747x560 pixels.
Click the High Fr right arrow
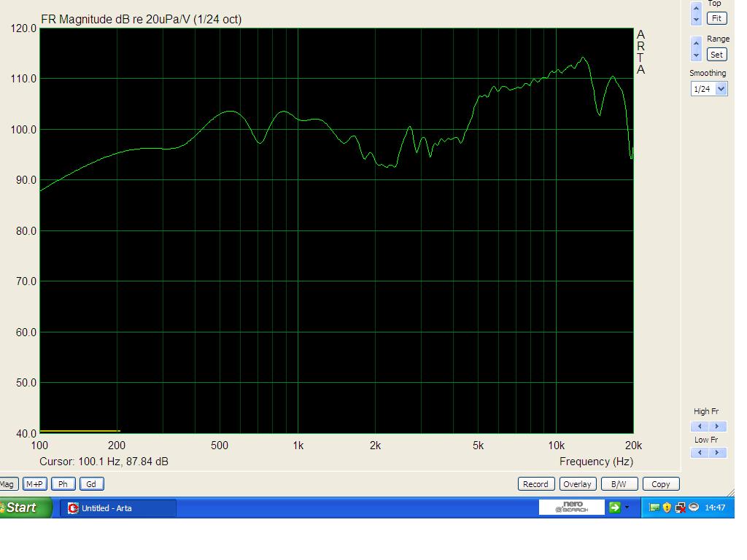click(x=717, y=426)
